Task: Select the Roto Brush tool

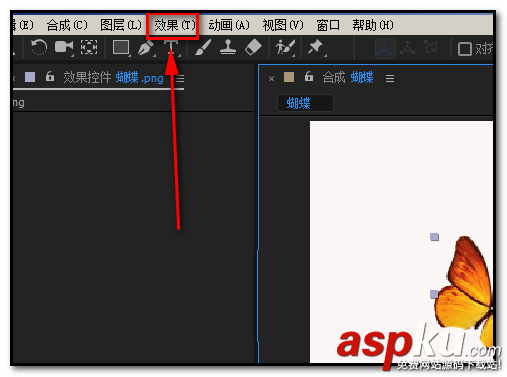Action: 285,47
